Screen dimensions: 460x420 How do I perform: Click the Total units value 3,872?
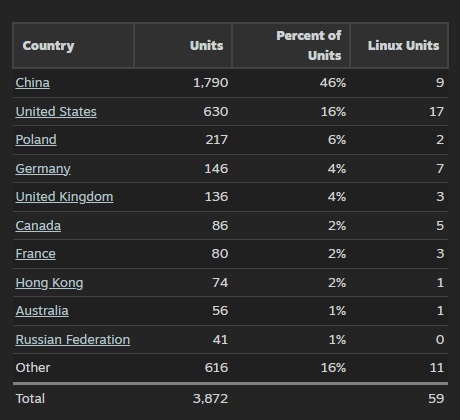(210, 399)
